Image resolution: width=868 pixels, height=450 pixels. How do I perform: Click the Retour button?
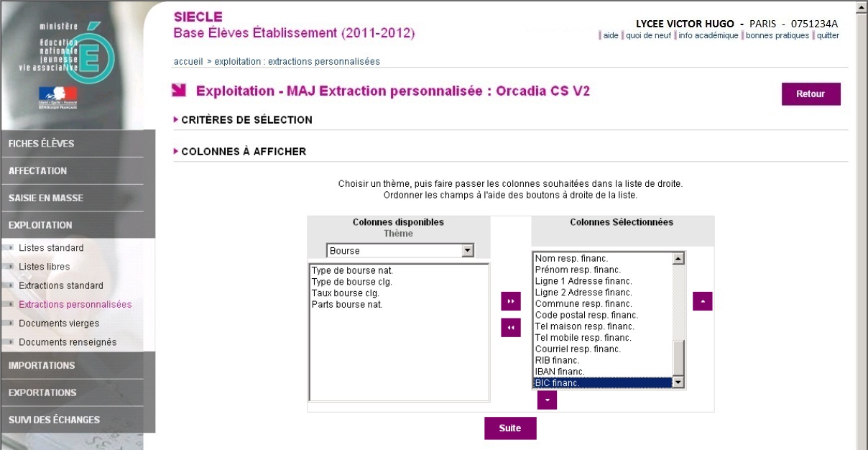811,94
